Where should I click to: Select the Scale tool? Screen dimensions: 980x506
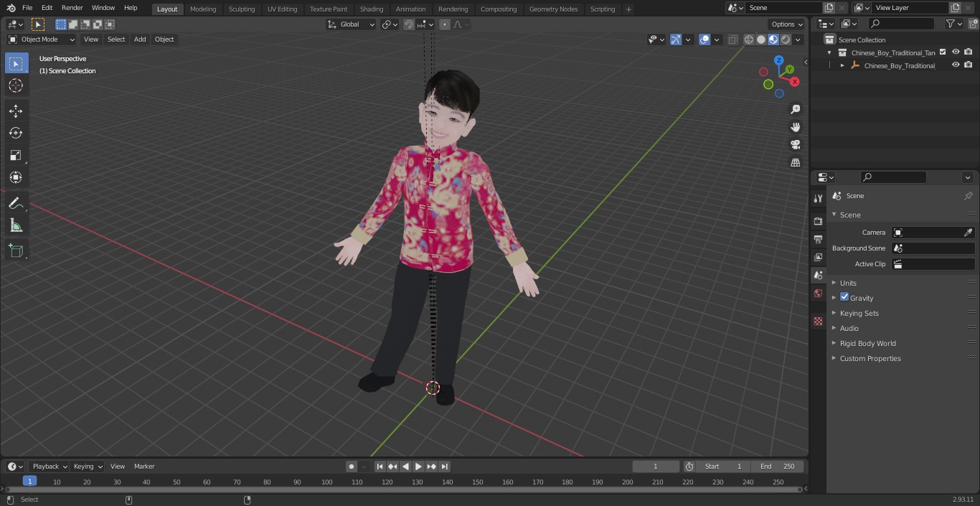pyautogui.click(x=16, y=155)
